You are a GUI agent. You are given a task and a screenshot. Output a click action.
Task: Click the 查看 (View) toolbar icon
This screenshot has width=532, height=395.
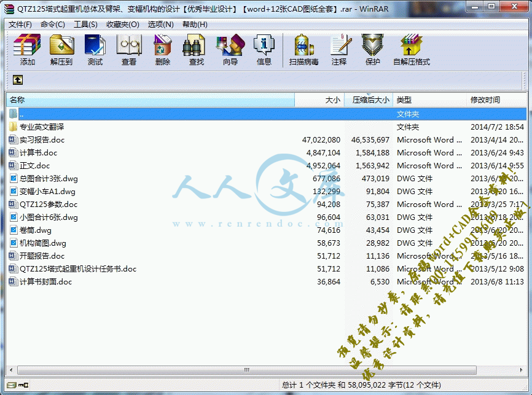pyautogui.click(x=129, y=44)
